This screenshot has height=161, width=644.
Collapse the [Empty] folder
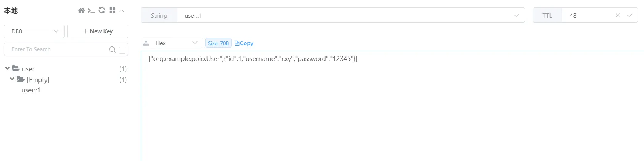12,79
